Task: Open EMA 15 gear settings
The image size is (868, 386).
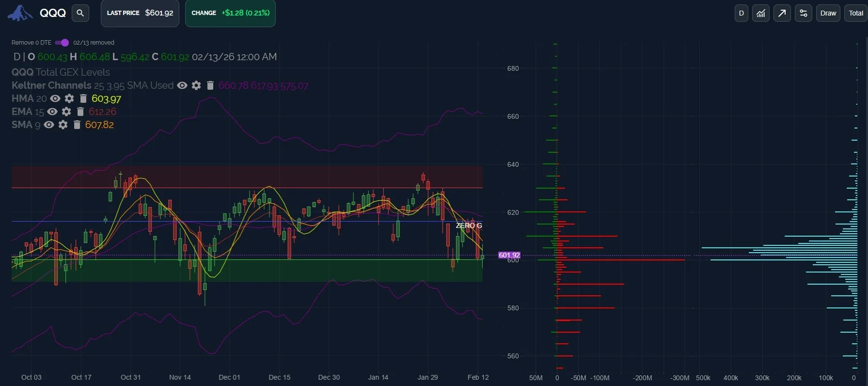Action: click(66, 112)
